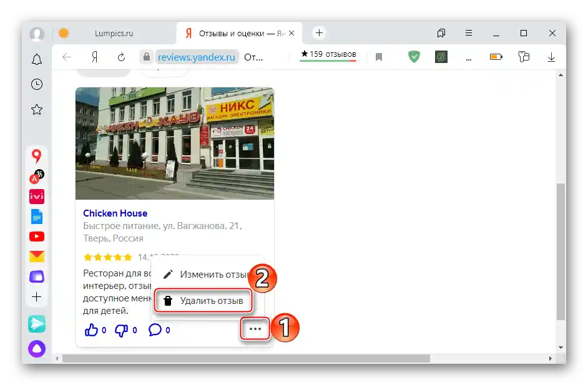
Task: Click the reviews.yandex.ru address field
Action: (x=197, y=57)
